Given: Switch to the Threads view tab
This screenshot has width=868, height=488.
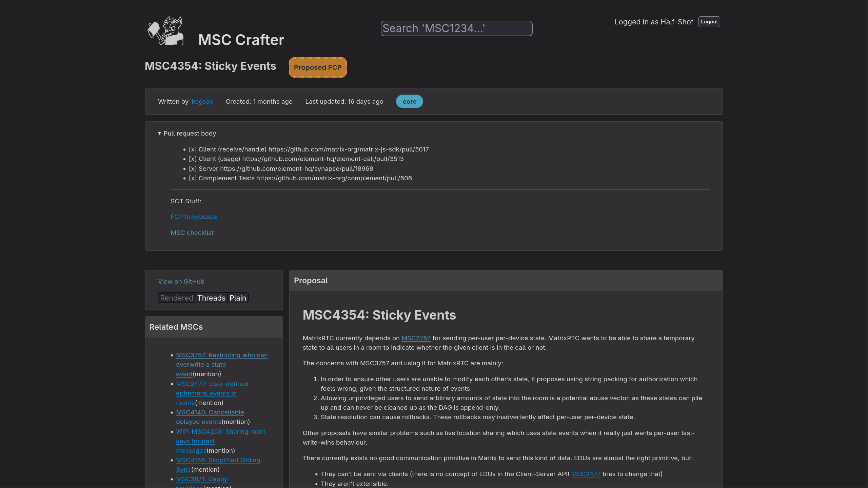Looking at the screenshot, I should pyautogui.click(x=211, y=298).
